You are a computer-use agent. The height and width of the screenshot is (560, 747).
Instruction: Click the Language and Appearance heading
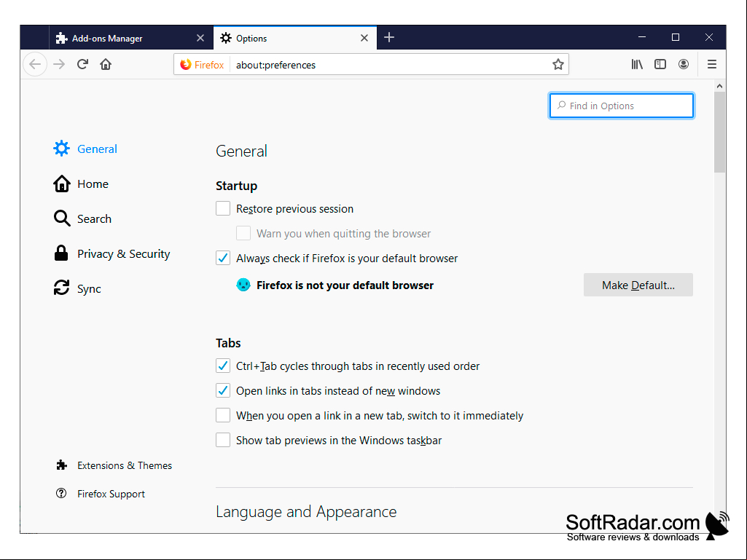coord(306,511)
